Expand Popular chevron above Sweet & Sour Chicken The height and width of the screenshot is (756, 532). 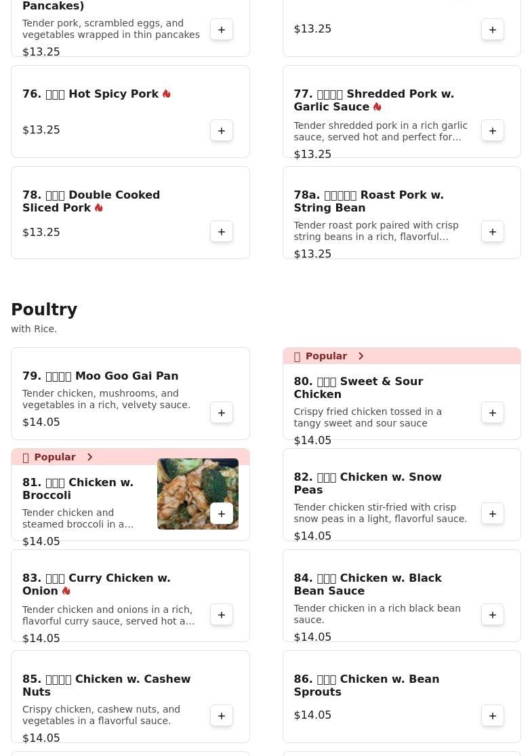pyautogui.click(x=361, y=356)
